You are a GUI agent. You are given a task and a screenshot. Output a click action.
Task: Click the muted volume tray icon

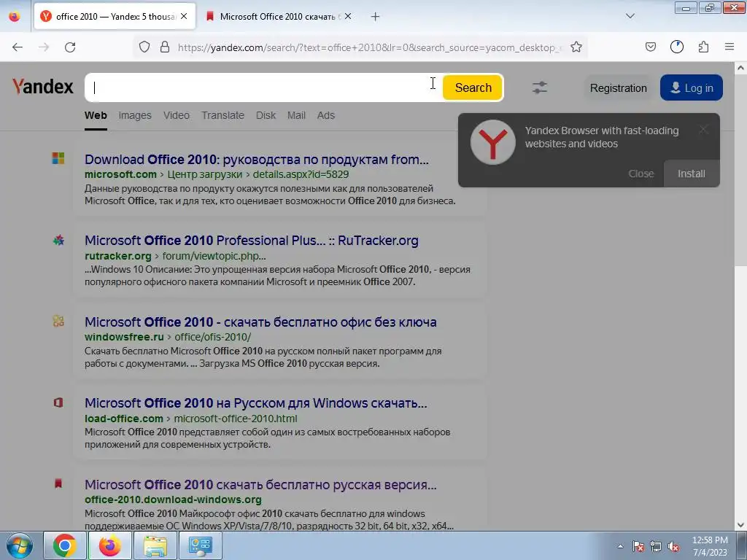coord(673,546)
